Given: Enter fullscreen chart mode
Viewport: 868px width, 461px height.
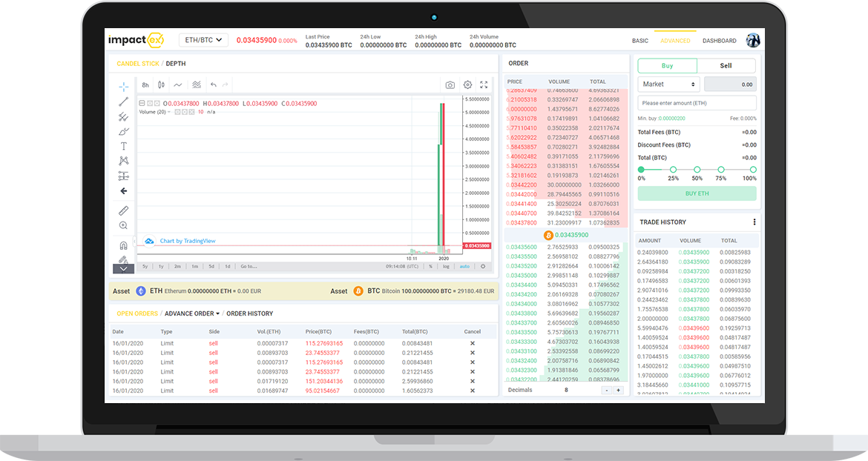Looking at the screenshot, I should pyautogui.click(x=484, y=85).
